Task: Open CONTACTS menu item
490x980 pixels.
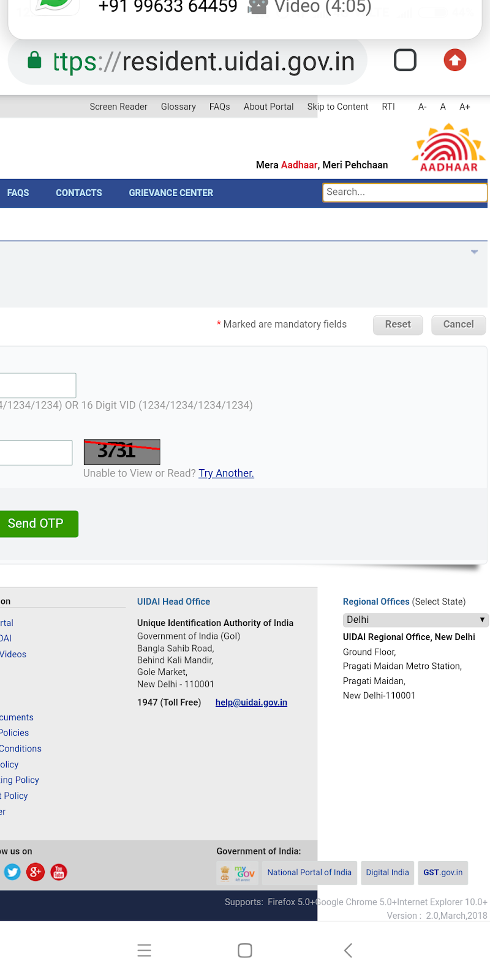Action: coord(79,193)
